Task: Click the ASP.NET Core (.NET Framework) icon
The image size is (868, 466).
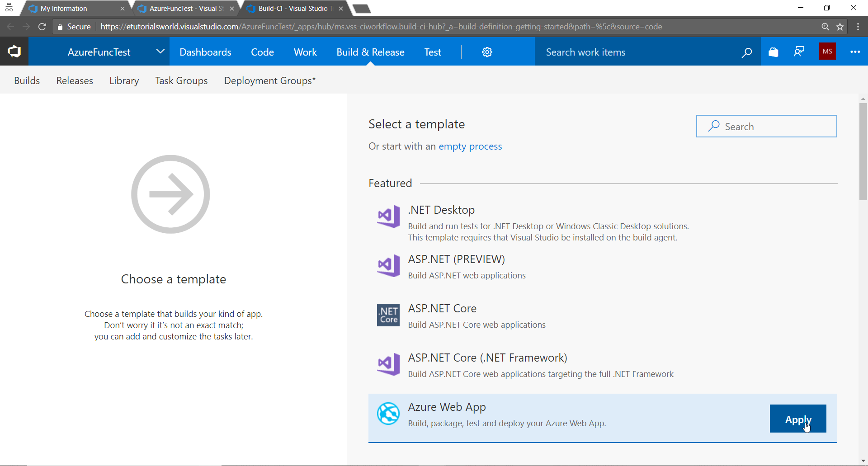Action: [388, 364]
